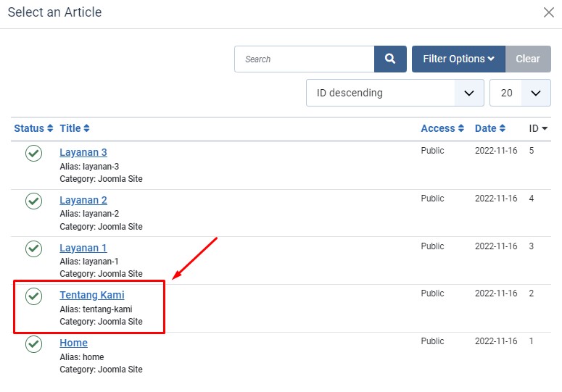Click the magnifying glass search button
The height and width of the screenshot is (392, 562).
390,59
